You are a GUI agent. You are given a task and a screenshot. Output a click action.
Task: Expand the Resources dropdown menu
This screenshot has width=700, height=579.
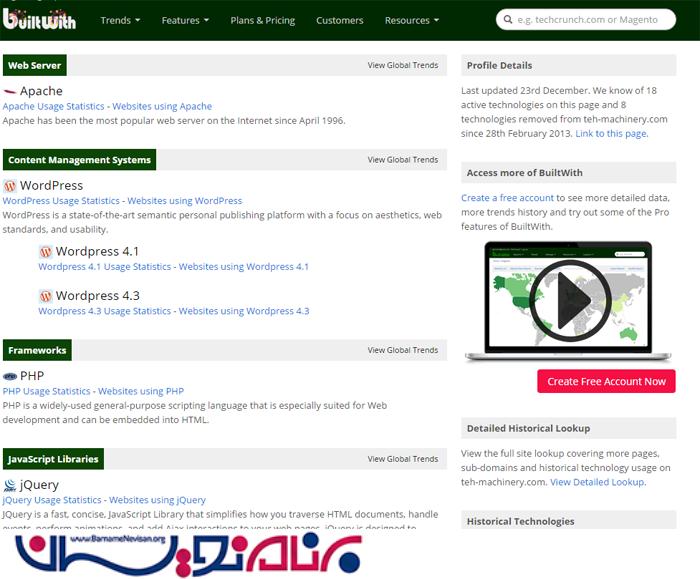click(x=412, y=21)
